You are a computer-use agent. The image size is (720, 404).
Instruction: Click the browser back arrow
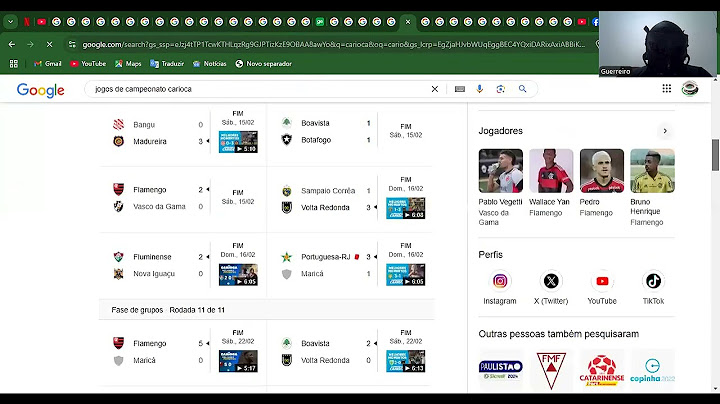(12, 45)
